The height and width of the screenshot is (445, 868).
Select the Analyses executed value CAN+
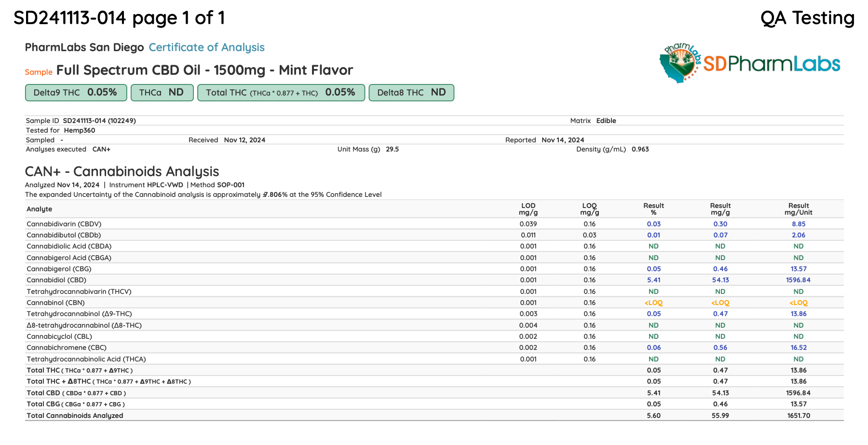coord(101,149)
